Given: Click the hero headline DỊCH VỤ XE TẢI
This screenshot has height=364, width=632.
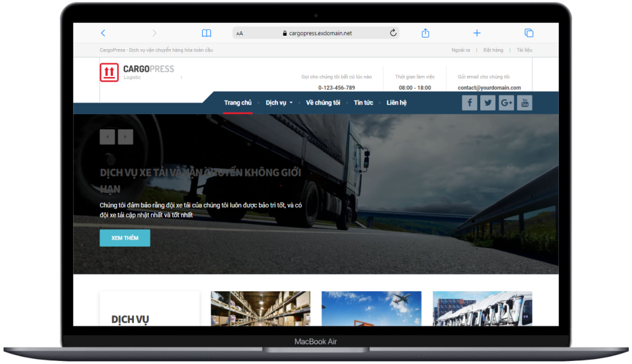Looking at the screenshot, I should [x=200, y=180].
